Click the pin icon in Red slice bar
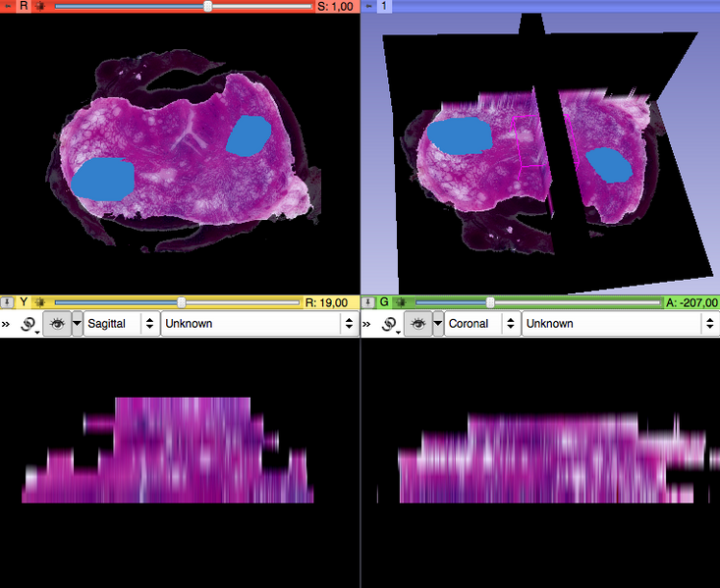The width and height of the screenshot is (720, 588). pyautogui.click(x=8, y=6)
